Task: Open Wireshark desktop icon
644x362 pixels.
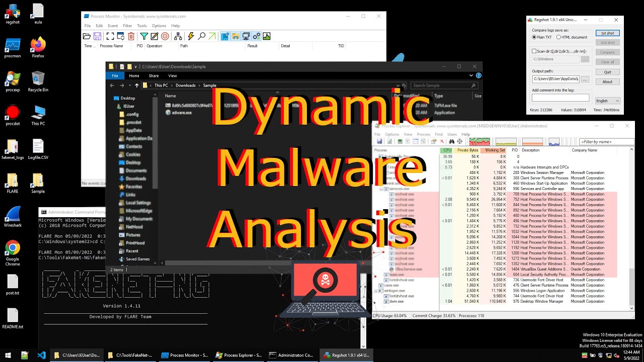Action: tap(13, 217)
